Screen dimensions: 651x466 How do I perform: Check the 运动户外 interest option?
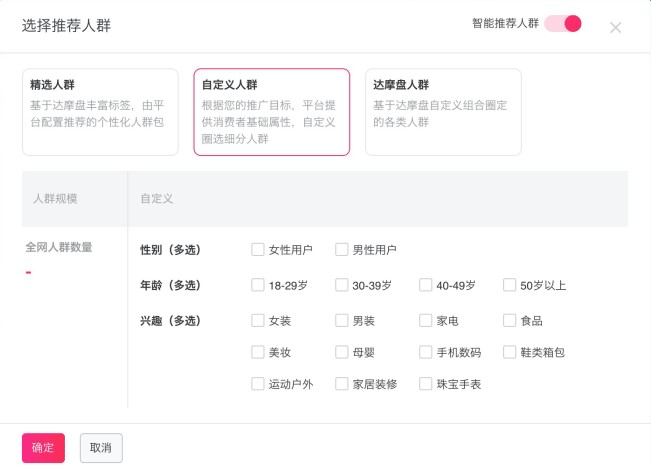pos(258,384)
